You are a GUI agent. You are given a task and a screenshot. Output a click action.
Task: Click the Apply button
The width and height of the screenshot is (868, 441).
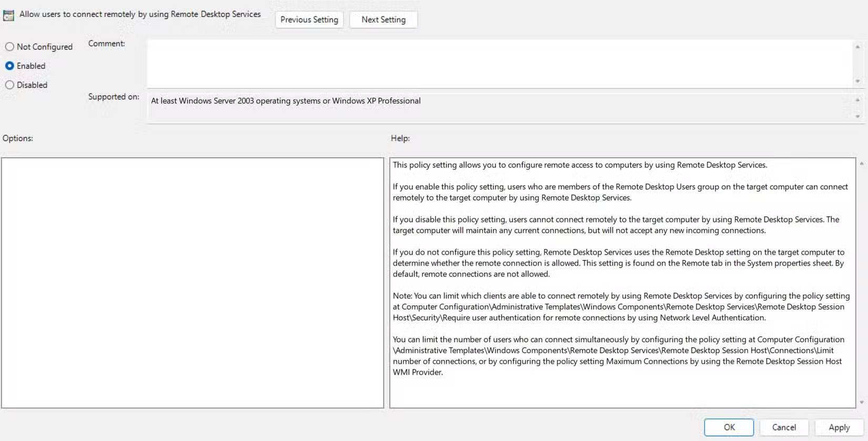click(x=839, y=427)
